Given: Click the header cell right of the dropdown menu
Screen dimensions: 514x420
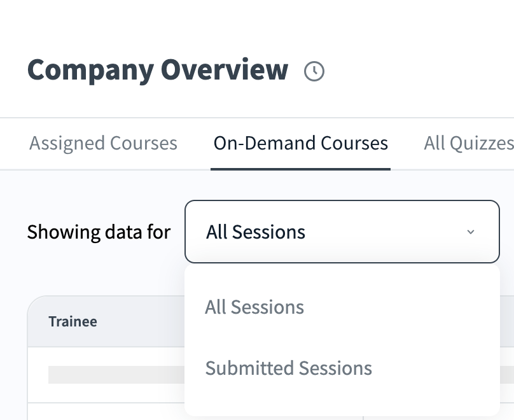Looking at the screenshot, I should (x=507, y=322).
